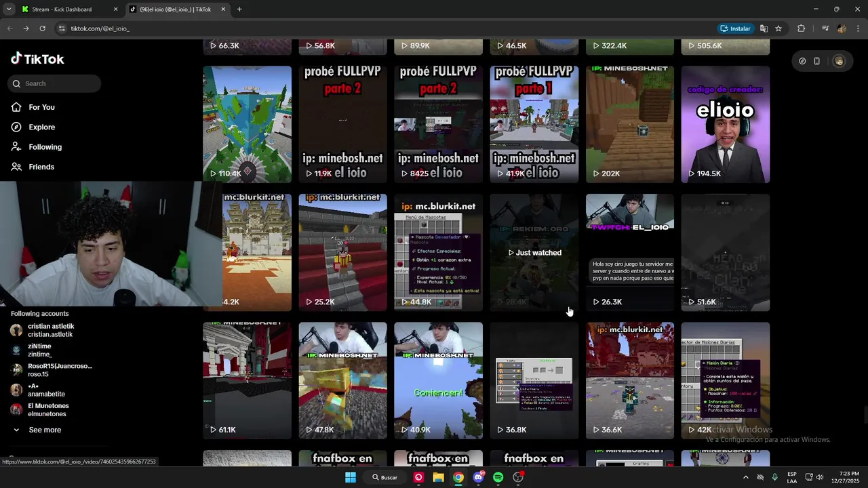This screenshot has height=488, width=868.
Task: Click the Chrome icon in taskbar
Action: [x=458, y=477]
